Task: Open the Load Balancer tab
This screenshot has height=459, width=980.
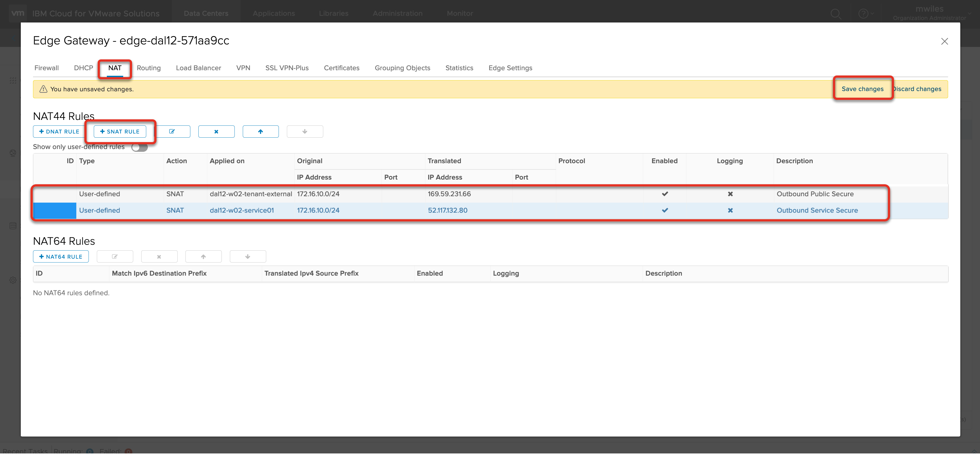Action: pyautogui.click(x=198, y=68)
